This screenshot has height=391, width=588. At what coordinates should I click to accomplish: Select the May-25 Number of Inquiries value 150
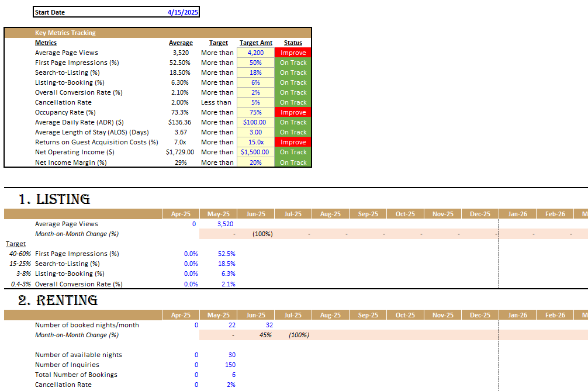pos(229,365)
